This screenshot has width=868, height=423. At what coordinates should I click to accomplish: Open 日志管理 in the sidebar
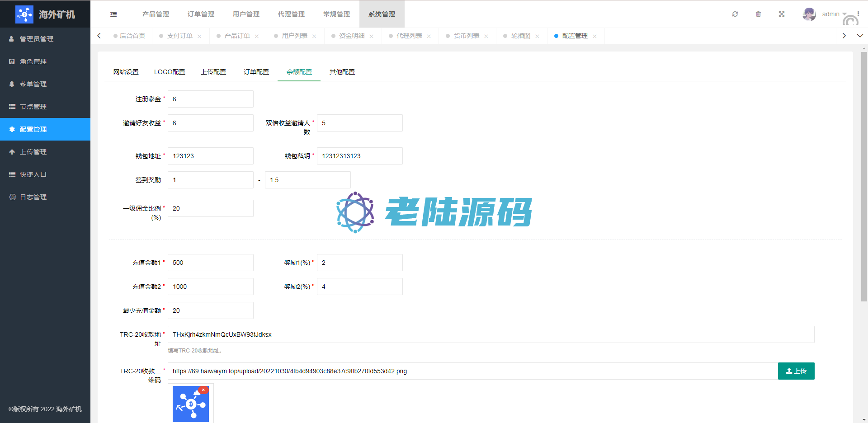click(x=33, y=197)
